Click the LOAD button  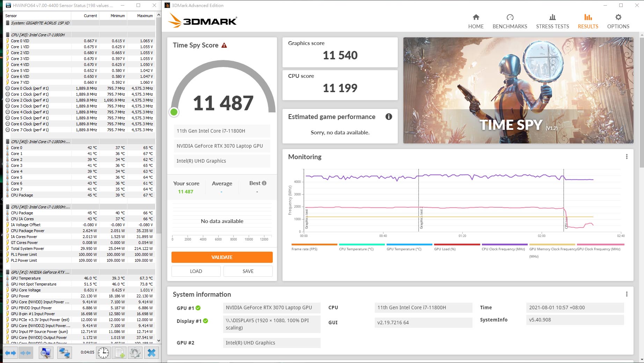[196, 271]
